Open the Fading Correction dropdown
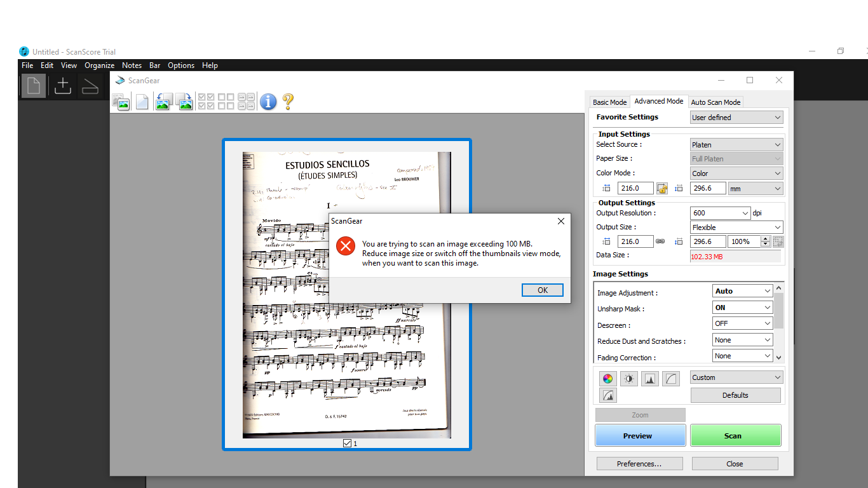This screenshot has width=868, height=488. (x=743, y=356)
